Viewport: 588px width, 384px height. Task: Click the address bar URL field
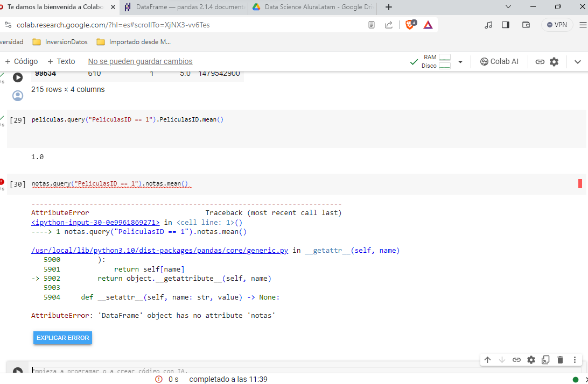[113, 25]
